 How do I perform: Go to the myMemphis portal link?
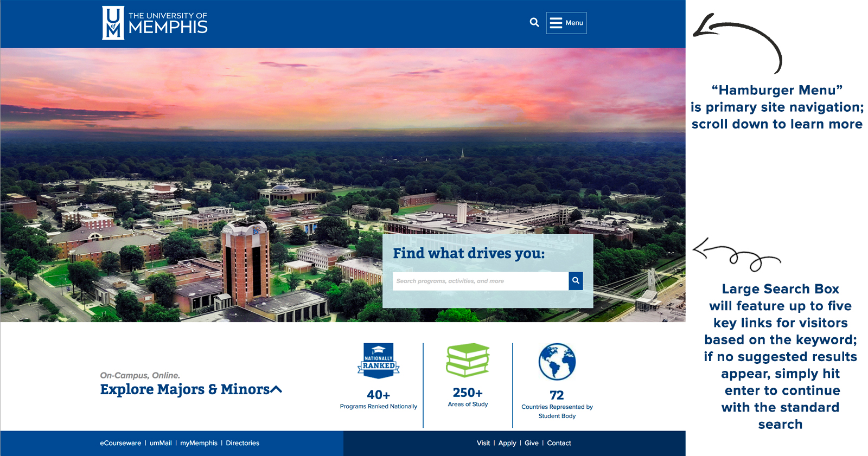tap(199, 443)
